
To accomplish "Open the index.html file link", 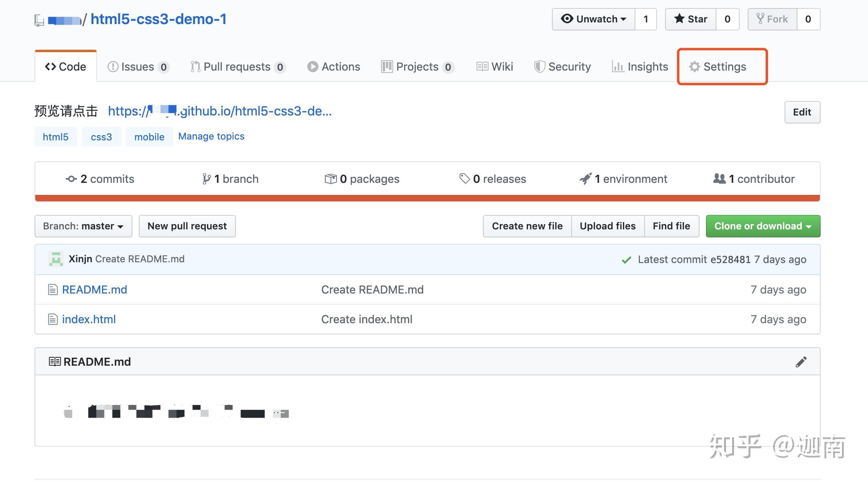I will (x=89, y=319).
